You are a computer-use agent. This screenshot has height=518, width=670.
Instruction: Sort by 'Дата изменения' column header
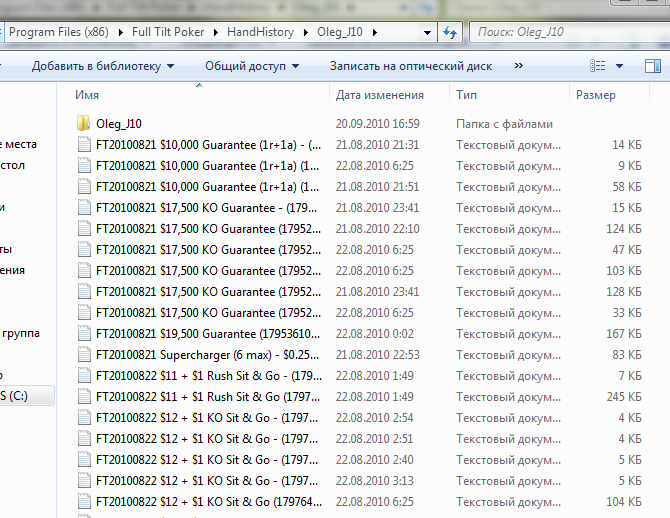(x=379, y=95)
